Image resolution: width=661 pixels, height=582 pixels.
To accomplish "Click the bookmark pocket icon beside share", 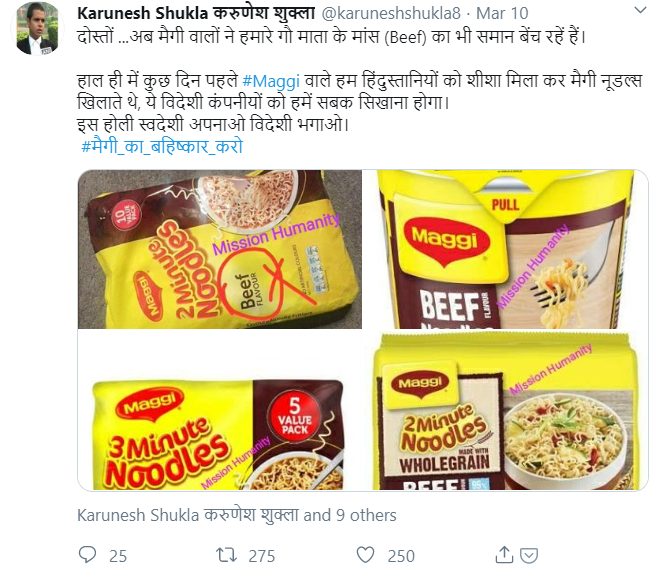I will 529,555.
